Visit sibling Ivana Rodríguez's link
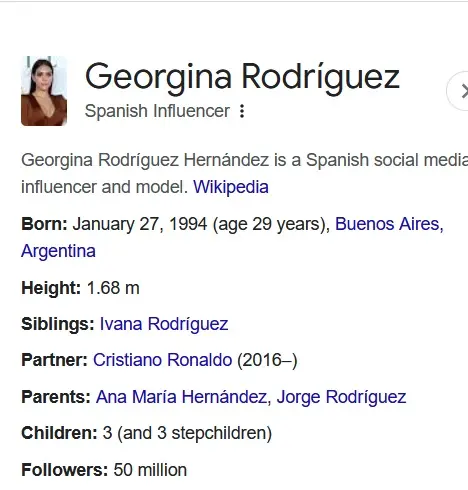The width and height of the screenshot is (468, 490). coord(164,324)
